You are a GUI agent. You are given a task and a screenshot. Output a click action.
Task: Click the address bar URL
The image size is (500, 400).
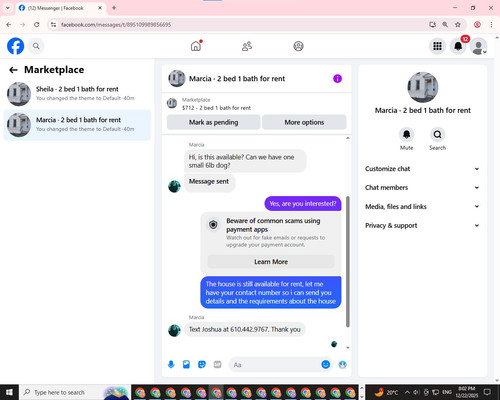[x=116, y=25]
